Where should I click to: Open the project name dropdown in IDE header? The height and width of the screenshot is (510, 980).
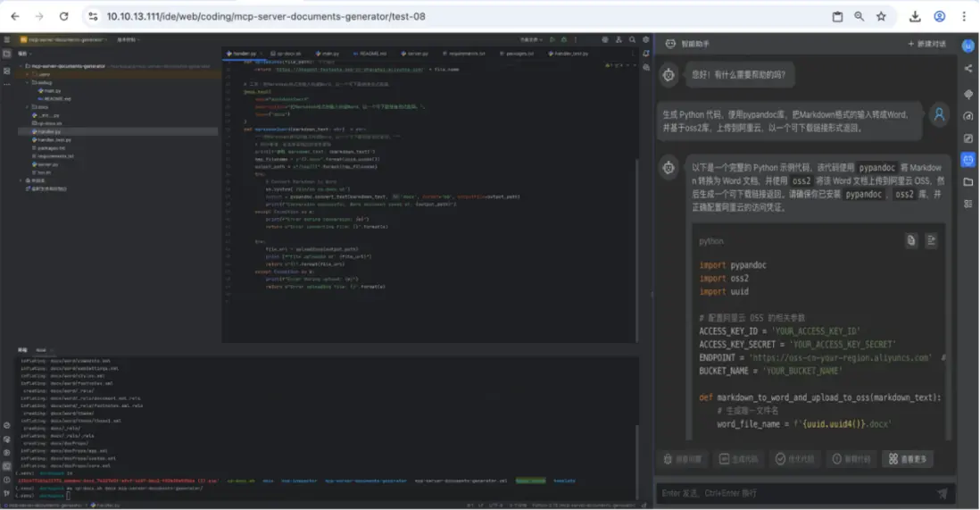click(63, 39)
